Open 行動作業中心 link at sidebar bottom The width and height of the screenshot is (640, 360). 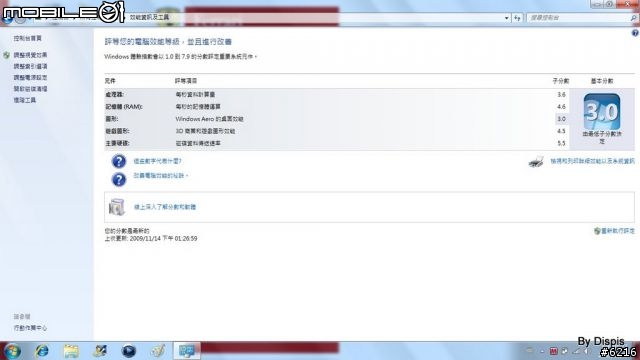30,328
